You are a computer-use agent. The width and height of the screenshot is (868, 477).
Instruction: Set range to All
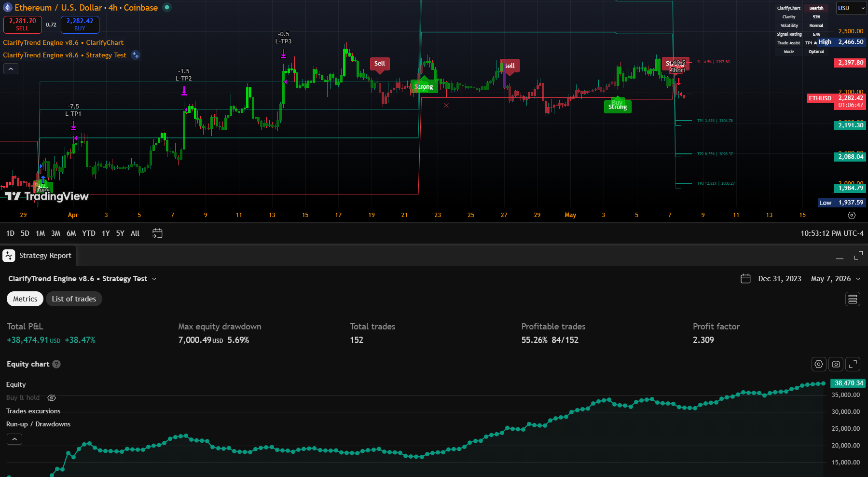coord(135,233)
